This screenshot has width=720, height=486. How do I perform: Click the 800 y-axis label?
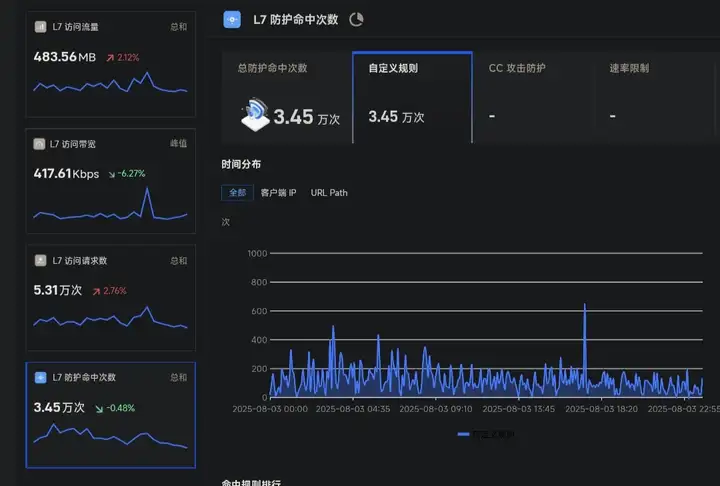(x=259, y=283)
